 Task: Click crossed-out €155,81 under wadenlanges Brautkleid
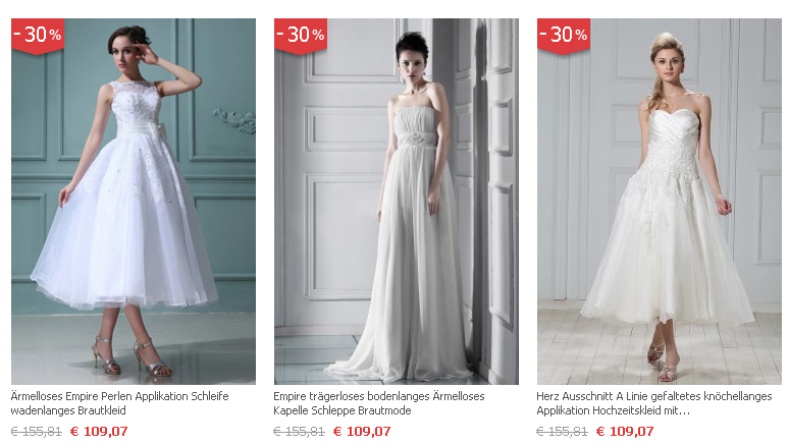36,431
